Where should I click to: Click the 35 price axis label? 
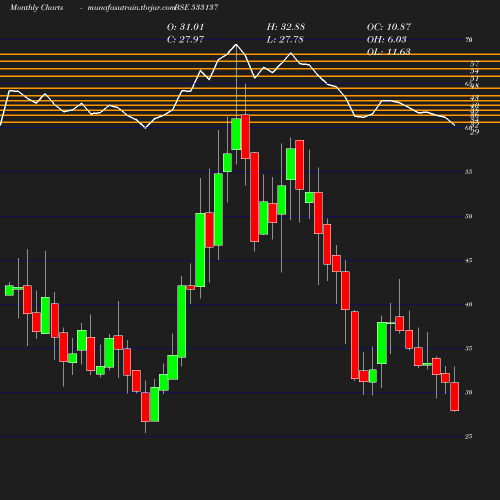pos(469,348)
